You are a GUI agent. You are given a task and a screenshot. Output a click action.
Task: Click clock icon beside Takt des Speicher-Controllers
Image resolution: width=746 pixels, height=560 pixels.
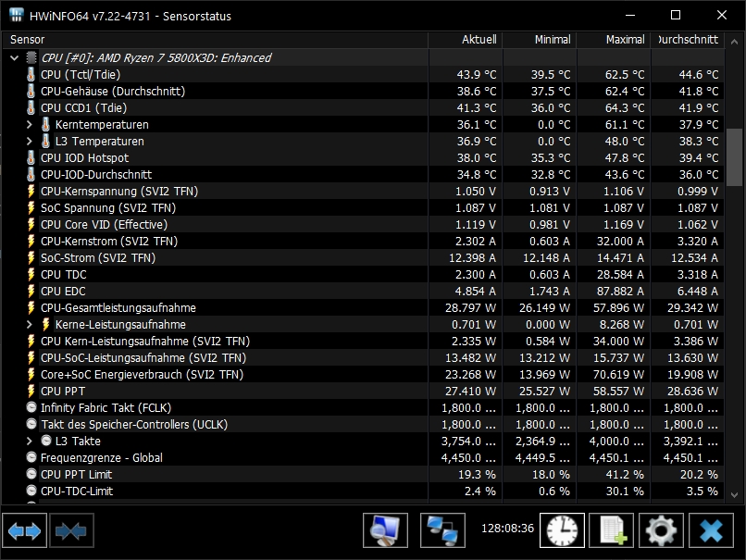(x=31, y=424)
